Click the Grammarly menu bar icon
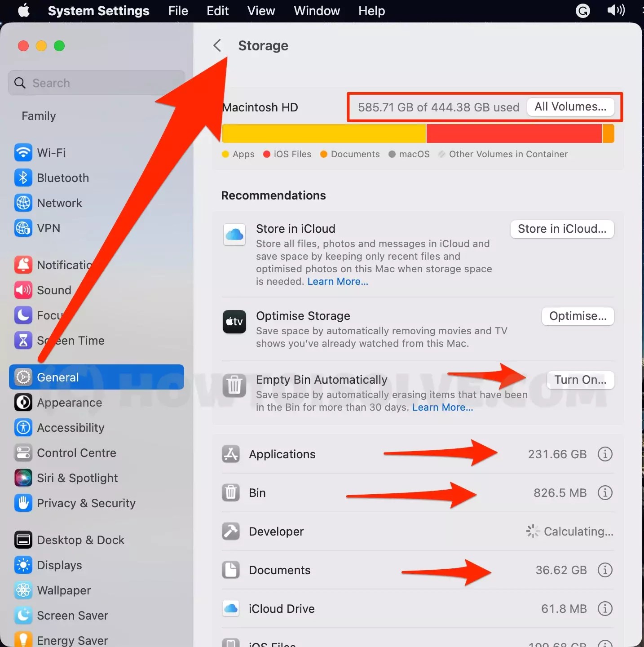The width and height of the screenshot is (644, 647). tap(583, 10)
